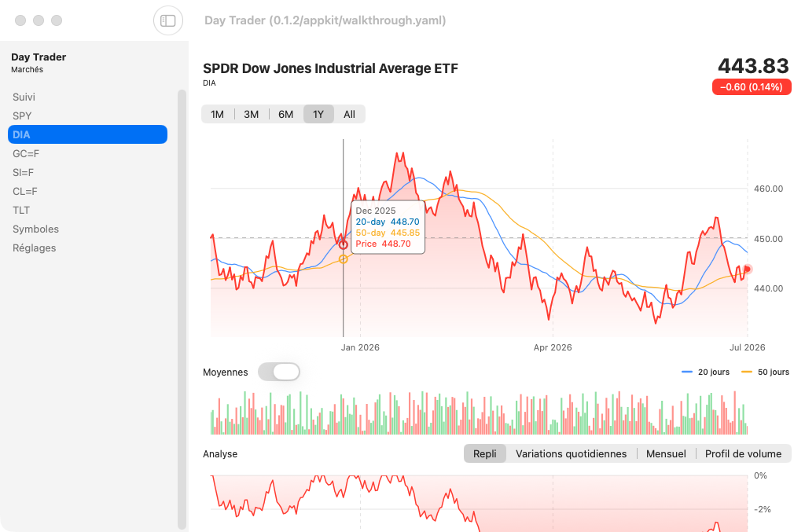Click the Dec 2025 tooltip header
This screenshot has width=805, height=532.
375,211
